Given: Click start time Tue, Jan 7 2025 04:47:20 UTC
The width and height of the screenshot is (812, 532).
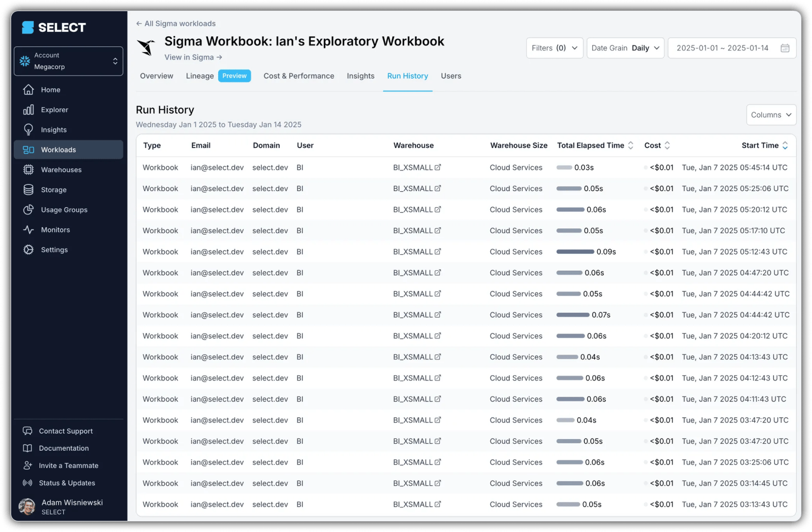Looking at the screenshot, I should (x=735, y=273).
